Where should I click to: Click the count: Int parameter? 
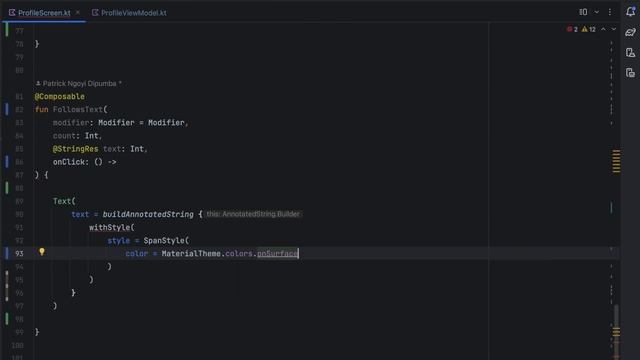click(77, 136)
